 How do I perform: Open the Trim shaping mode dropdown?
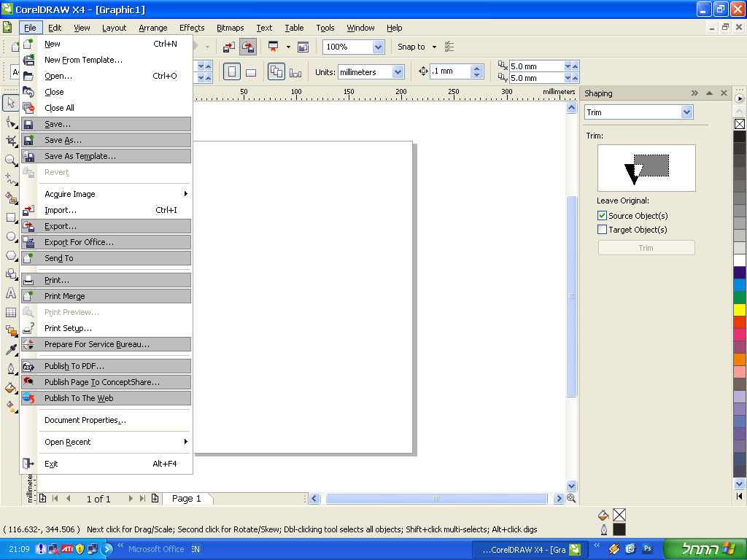[x=686, y=112]
